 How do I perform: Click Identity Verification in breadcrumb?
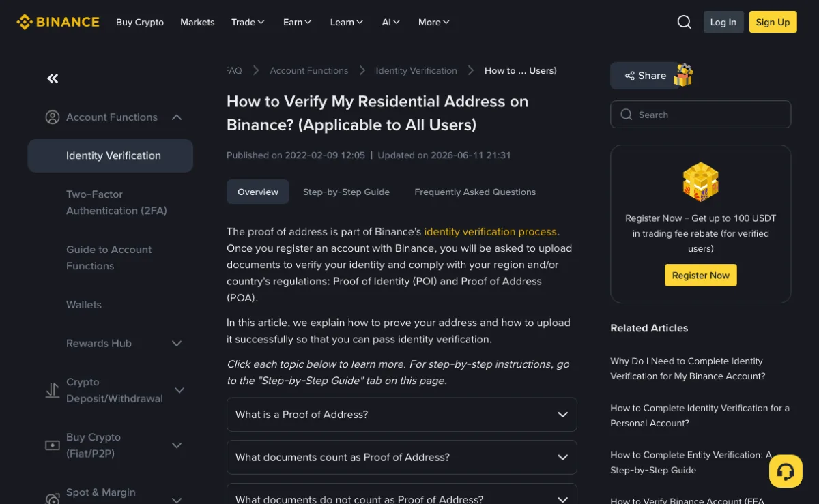[416, 70]
